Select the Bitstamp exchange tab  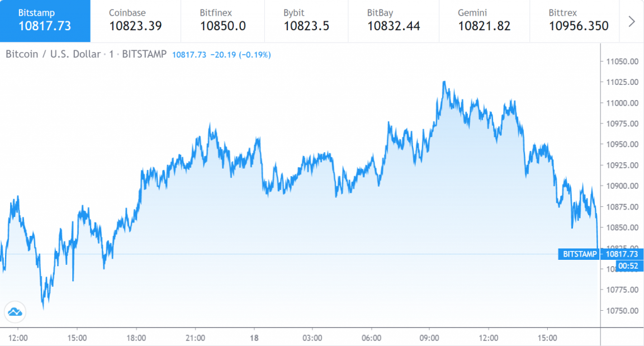pyautogui.click(x=45, y=20)
